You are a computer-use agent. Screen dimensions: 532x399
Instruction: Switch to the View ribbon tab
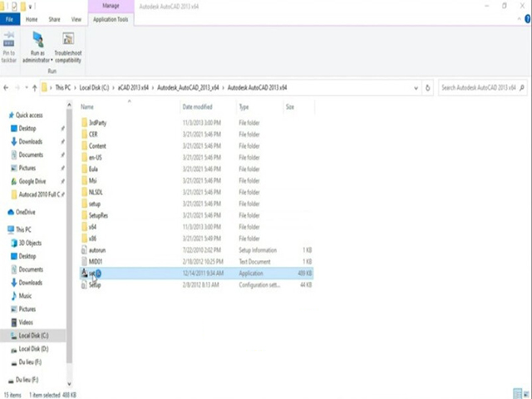point(76,19)
